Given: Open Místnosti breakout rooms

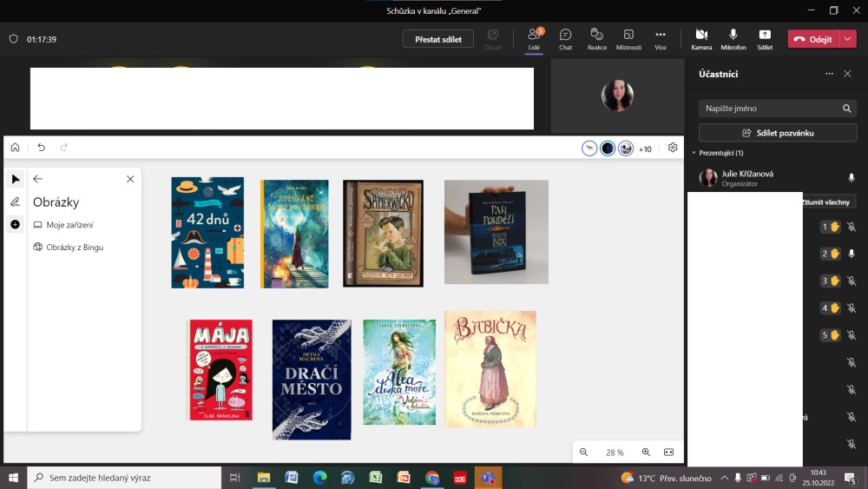Looking at the screenshot, I should (x=628, y=39).
